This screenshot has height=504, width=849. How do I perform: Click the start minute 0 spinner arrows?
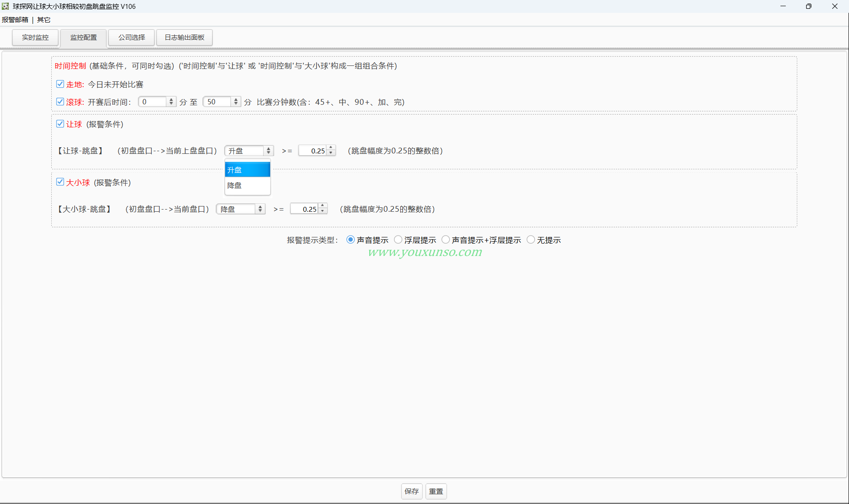click(x=171, y=102)
